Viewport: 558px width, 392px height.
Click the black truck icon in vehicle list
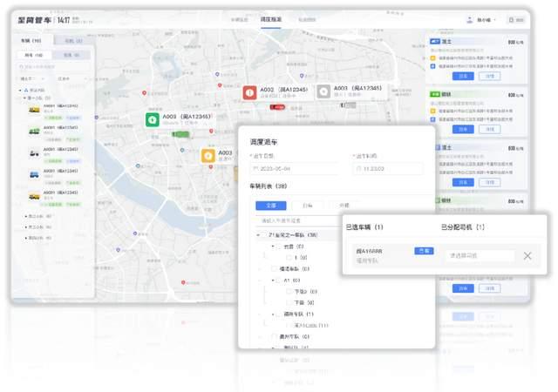coord(34,153)
